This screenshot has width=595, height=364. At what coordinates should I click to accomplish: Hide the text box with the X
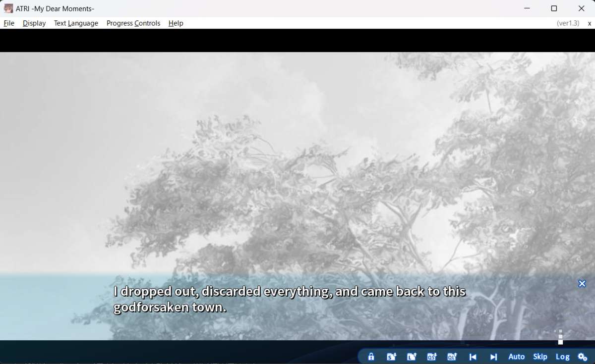tap(582, 284)
